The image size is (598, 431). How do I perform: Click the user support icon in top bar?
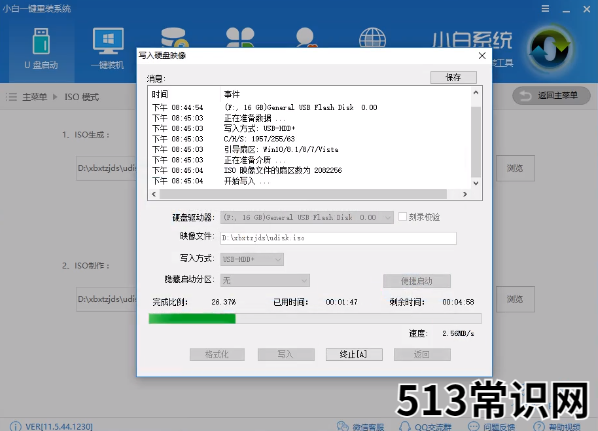coord(306,37)
